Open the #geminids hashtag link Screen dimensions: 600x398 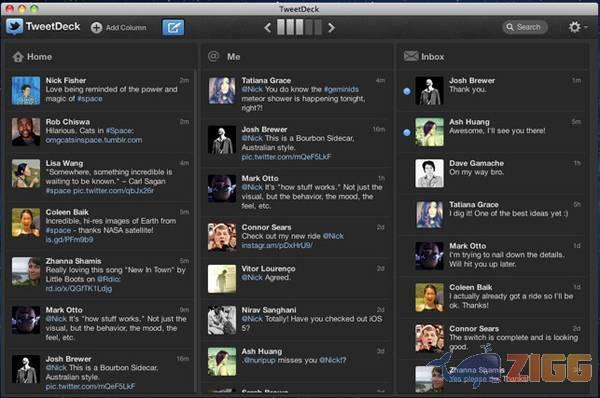[x=341, y=90]
